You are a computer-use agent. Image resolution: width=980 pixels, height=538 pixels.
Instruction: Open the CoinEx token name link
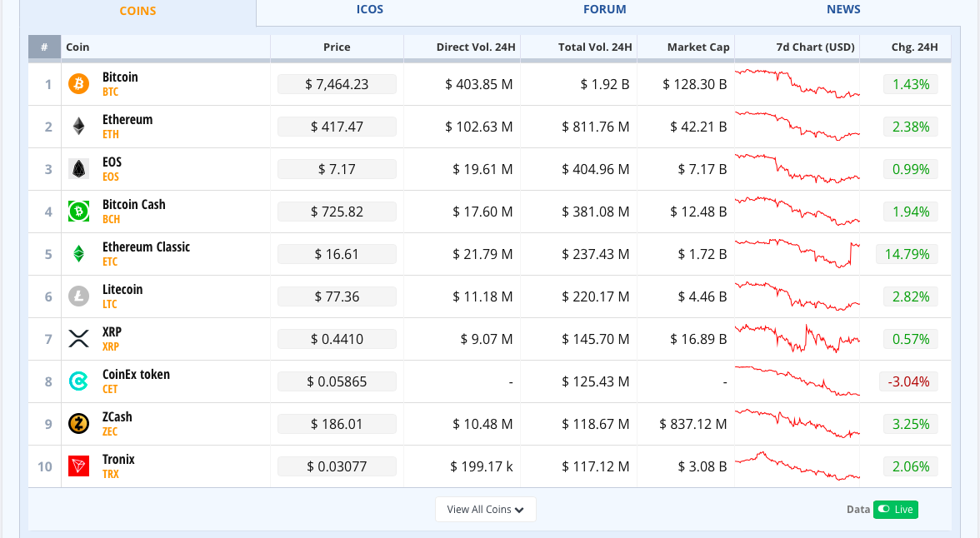(x=136, y=375)
